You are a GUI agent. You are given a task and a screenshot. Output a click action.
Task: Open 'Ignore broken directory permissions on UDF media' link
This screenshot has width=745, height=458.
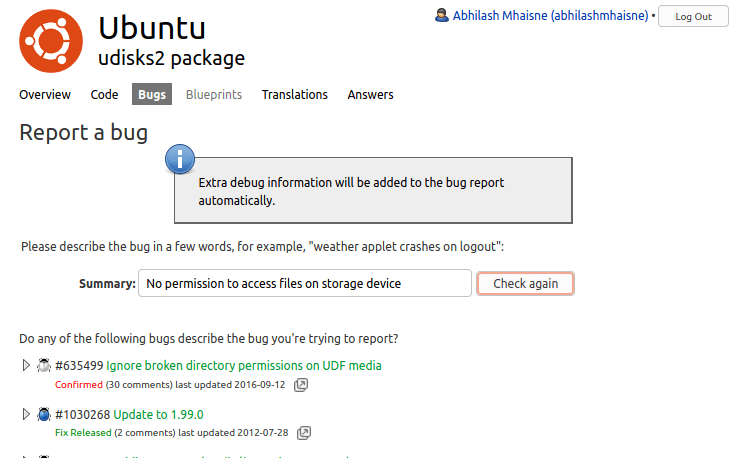243,365
